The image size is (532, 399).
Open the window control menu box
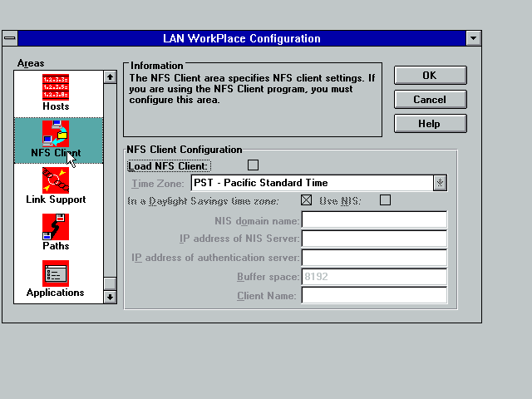[10, 38]
